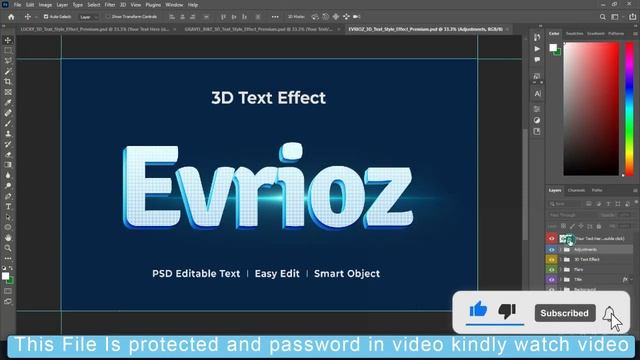The image size is (640, 360).
Task: Open the workspace switcher icon
Action: [x=615, y=17]
